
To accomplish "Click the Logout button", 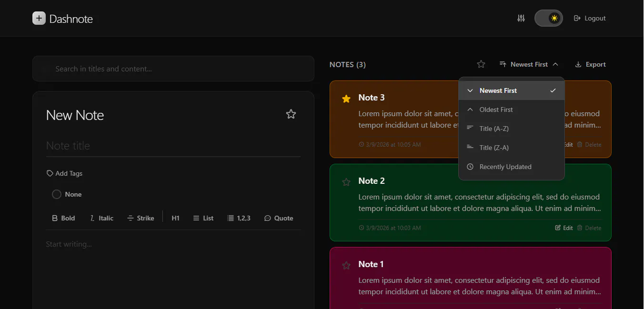I will click(590, 18).
